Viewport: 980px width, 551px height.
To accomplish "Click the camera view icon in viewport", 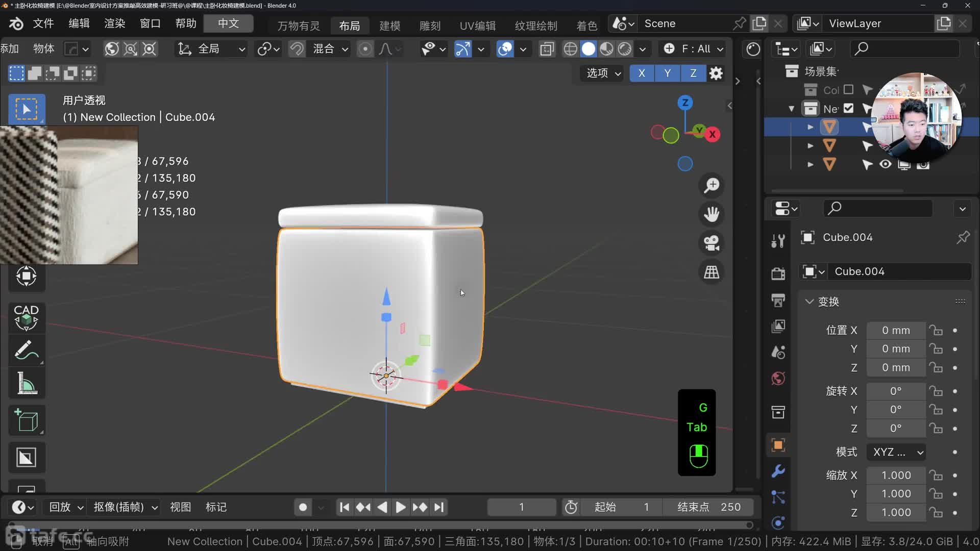I will click(x=712, y=243).
